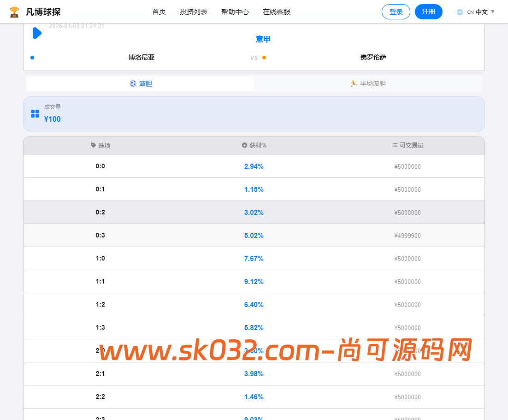
Task: Click the 注册 button
Action: (428, 12)
